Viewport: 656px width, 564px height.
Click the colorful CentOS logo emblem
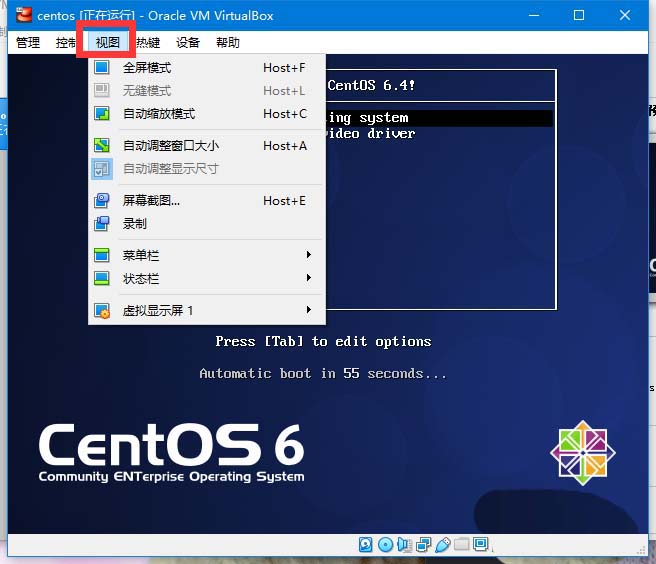pyautogui.click(x=583, y=453)
